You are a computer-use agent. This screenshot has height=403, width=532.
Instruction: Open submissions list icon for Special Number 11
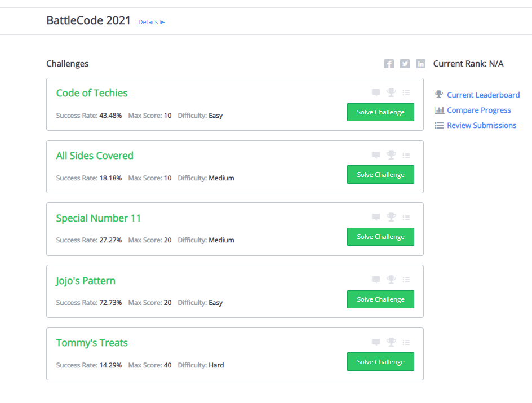pyautogui.click(x=406, y=217)
